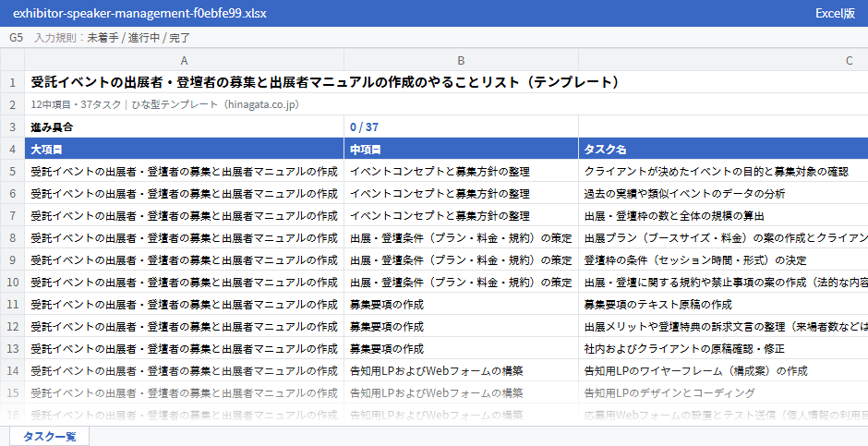Click task 出展メリットや登壇特典の訴求文言の整理

[x=726, y=326]
